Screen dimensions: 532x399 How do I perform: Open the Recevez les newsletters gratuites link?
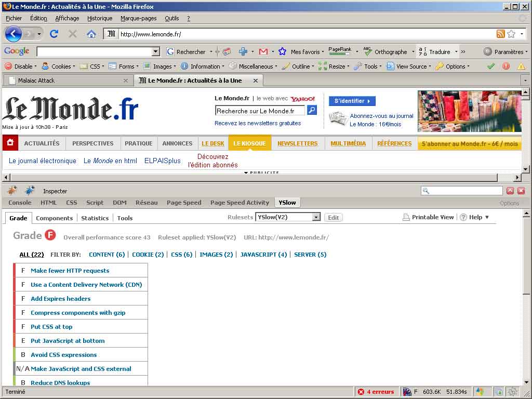point(258,123)
